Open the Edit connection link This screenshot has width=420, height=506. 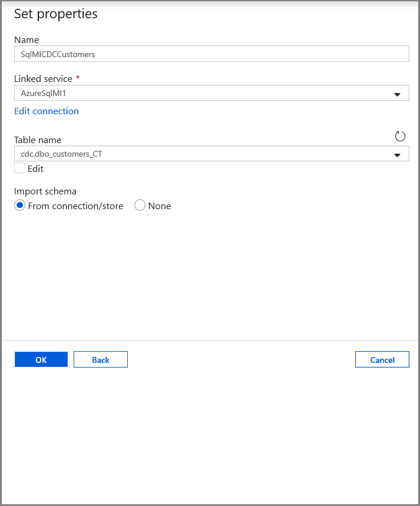click(x=47, y=111)
